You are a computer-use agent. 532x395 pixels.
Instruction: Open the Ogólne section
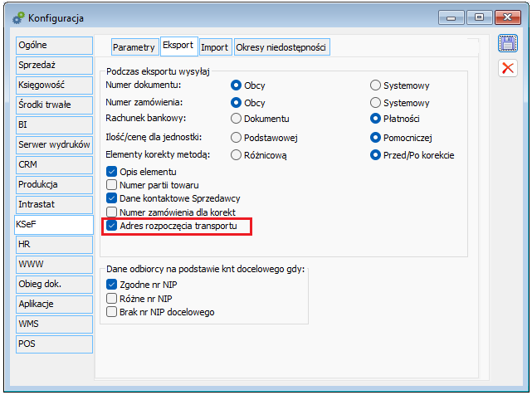(x=54, y=45)
